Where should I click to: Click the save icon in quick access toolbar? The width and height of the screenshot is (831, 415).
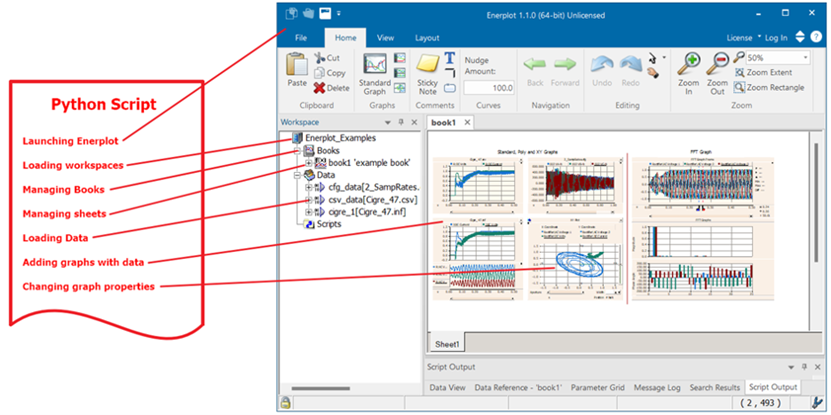325,12
